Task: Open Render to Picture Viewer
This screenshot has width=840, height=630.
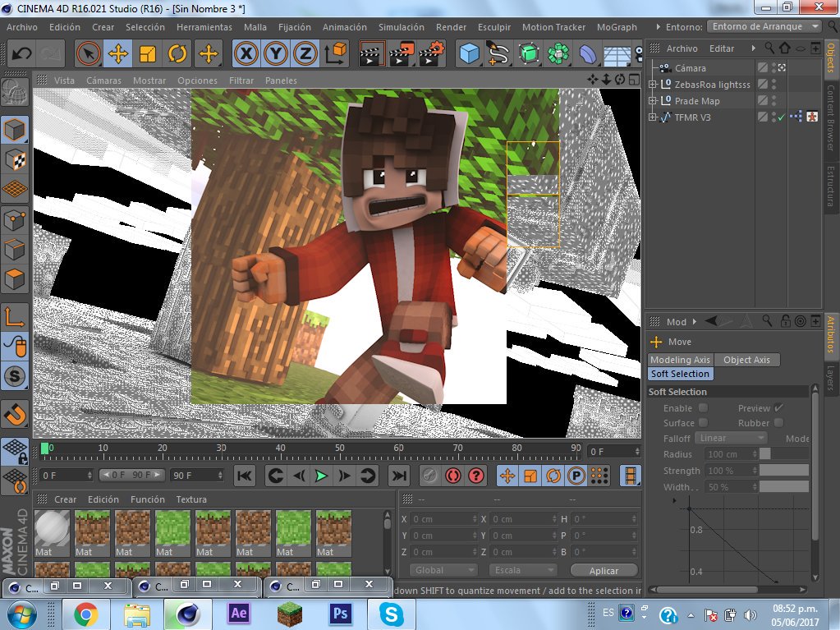Action: click(x=402, y=53)
